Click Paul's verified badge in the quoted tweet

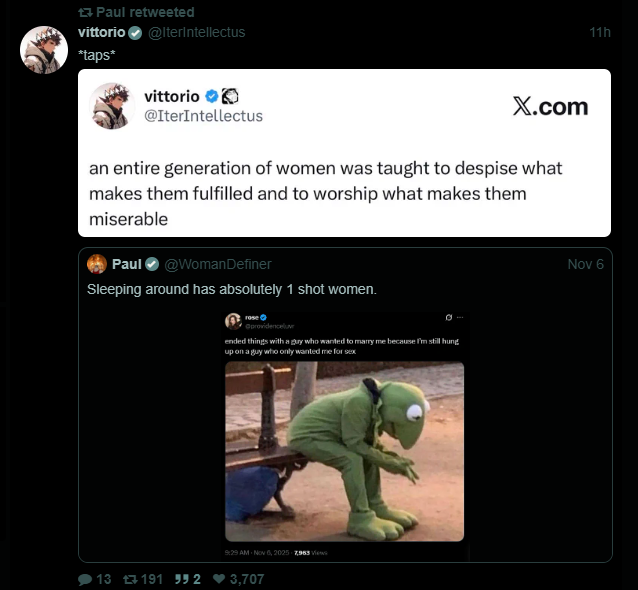pyautogui.click(x=152, y=264)
